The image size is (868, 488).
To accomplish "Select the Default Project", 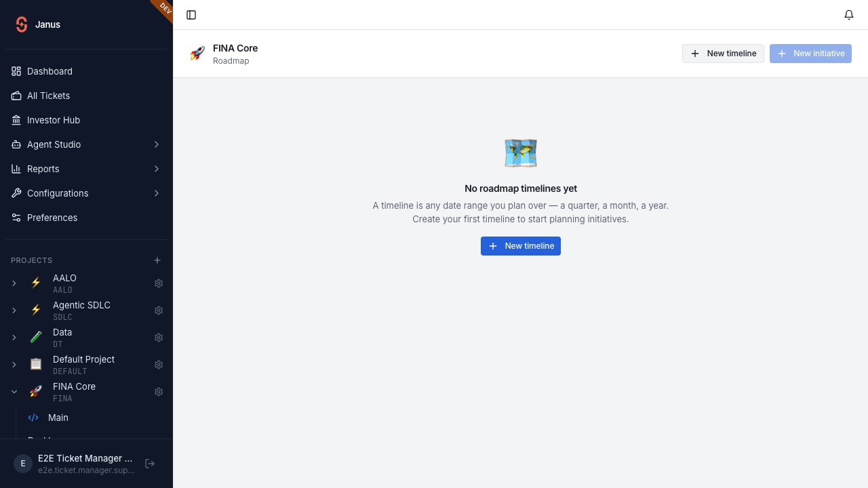I will pos(83,365).
